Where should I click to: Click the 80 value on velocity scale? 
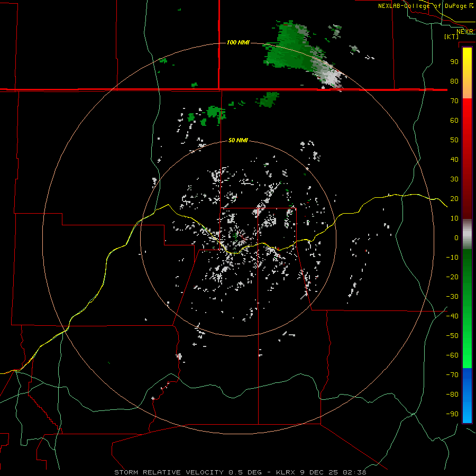point(454,81)
